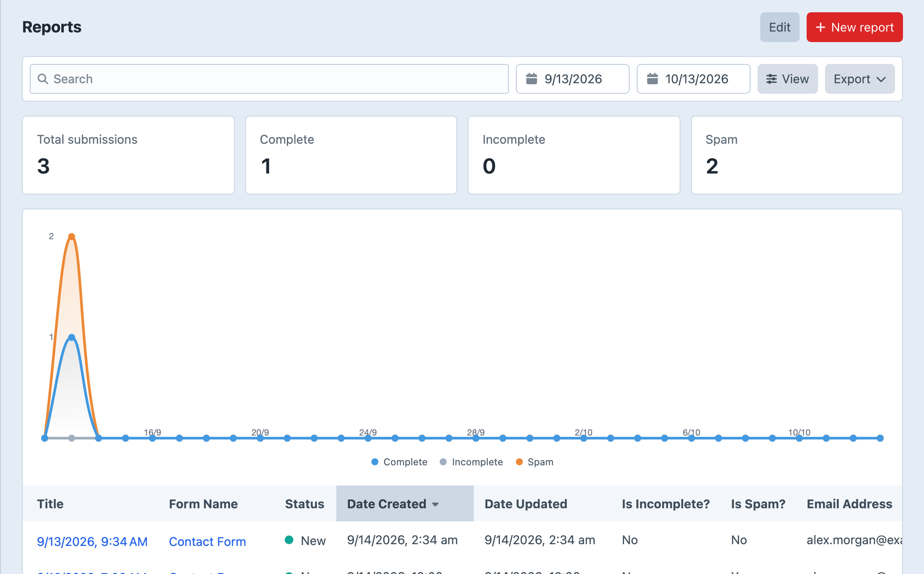Click the search magnifier icon
The height and width of the screenshot is (574, 924).
[x=42, y=79]
